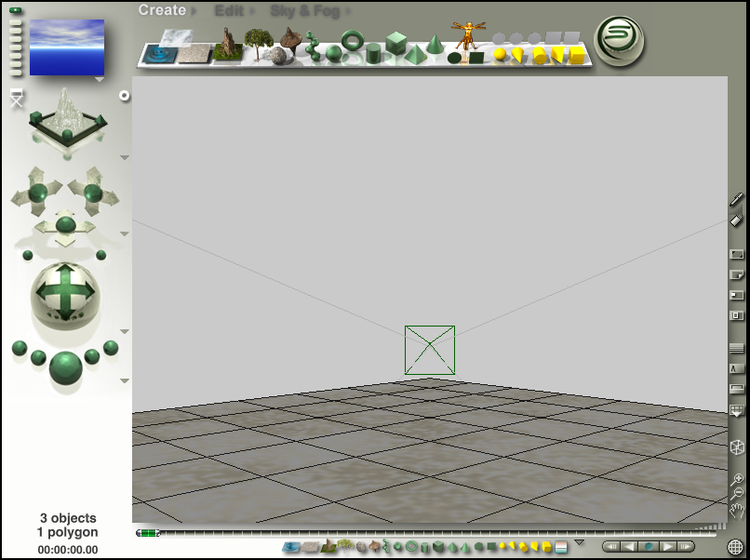Toggle the leftmost small render sphere (textures)
Image resolution: width=750 pixels, height=560 pixels.
(x=20, y=348)
